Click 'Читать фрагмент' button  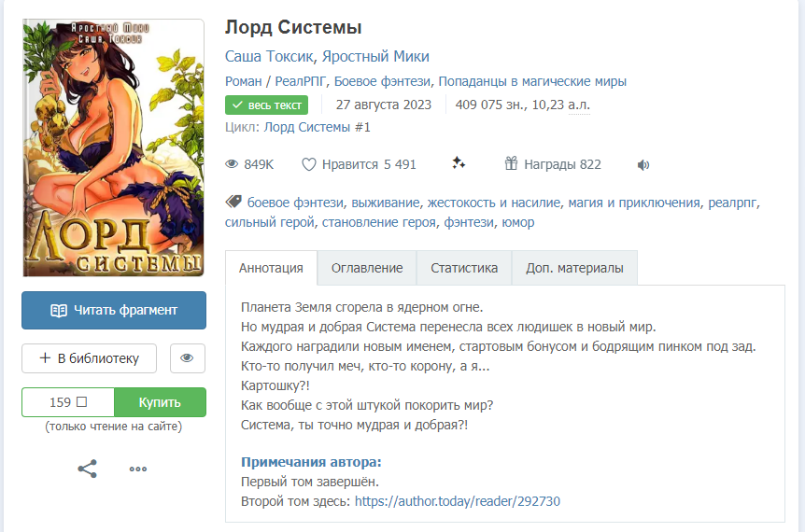pos(114,310)
